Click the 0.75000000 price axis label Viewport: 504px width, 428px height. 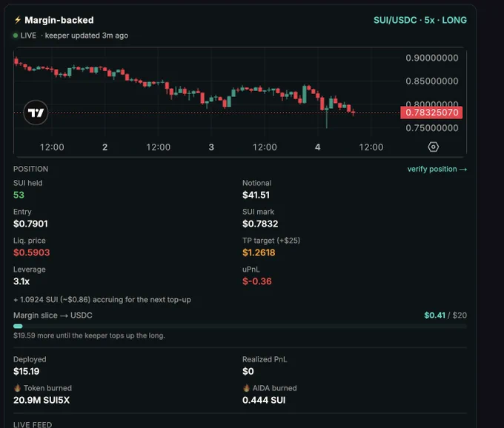tap(431, 128)
